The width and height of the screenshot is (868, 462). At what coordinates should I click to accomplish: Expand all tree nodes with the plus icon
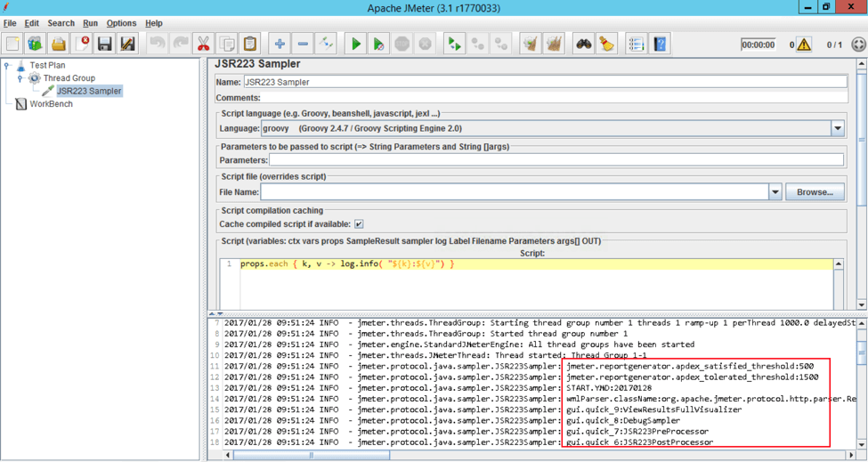(280, 44)
